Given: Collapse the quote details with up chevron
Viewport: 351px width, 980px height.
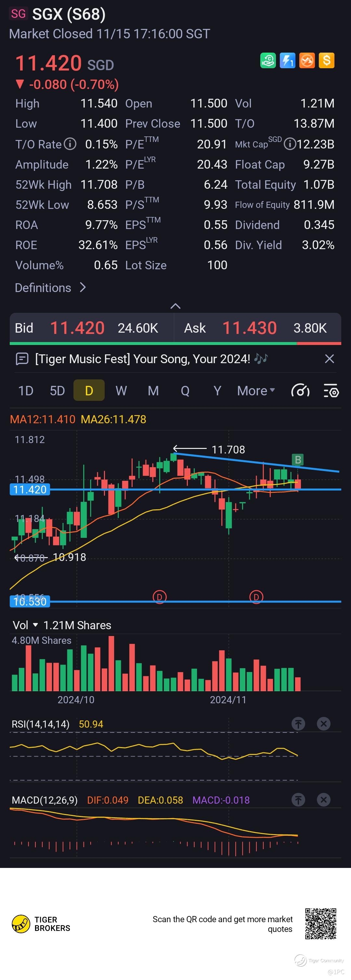Looking at the screenshot, I should coord(175,306).
